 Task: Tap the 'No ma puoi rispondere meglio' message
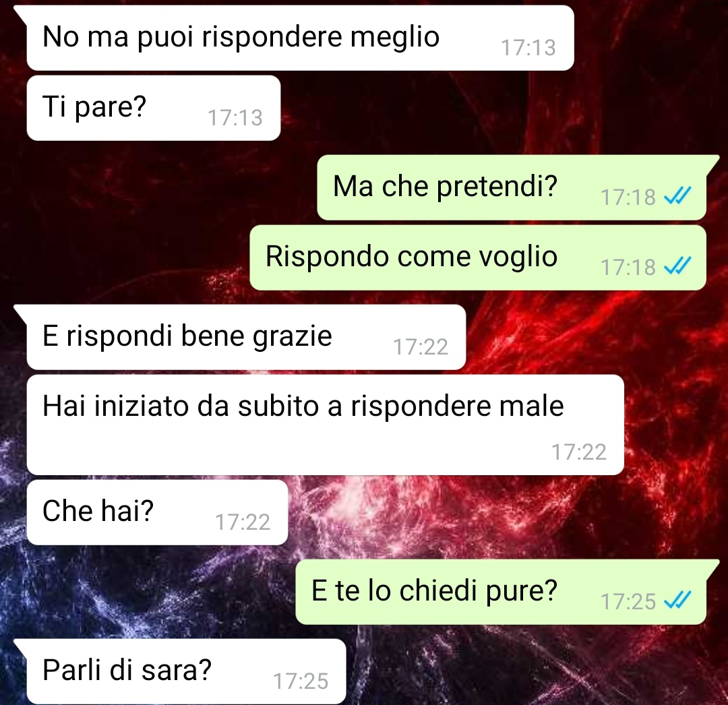click(300, 38)
